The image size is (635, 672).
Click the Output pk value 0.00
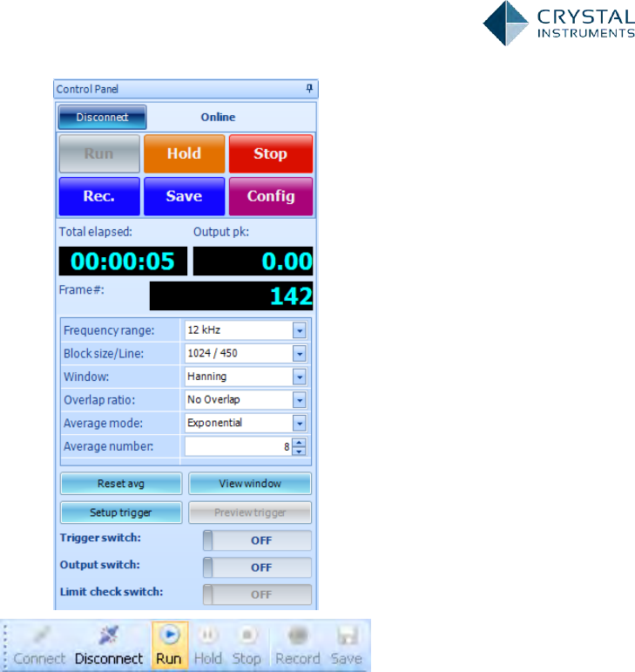tap(253, 261)
